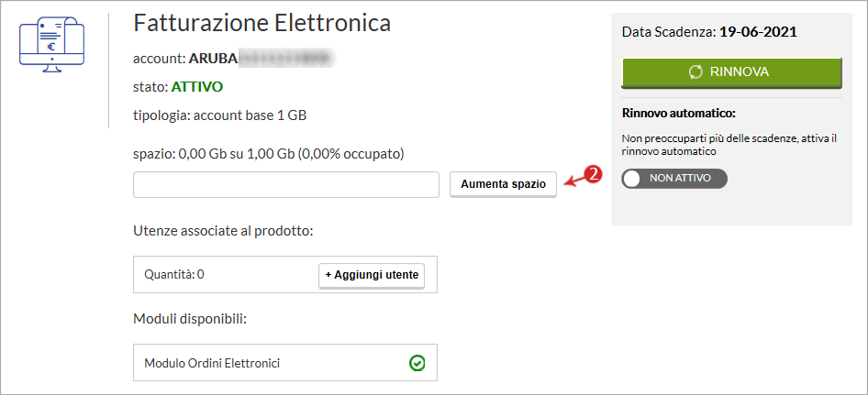Click the green checkmark beside Modulo Ordini Elettronici
868x395 pixels.
pos(417,363)
